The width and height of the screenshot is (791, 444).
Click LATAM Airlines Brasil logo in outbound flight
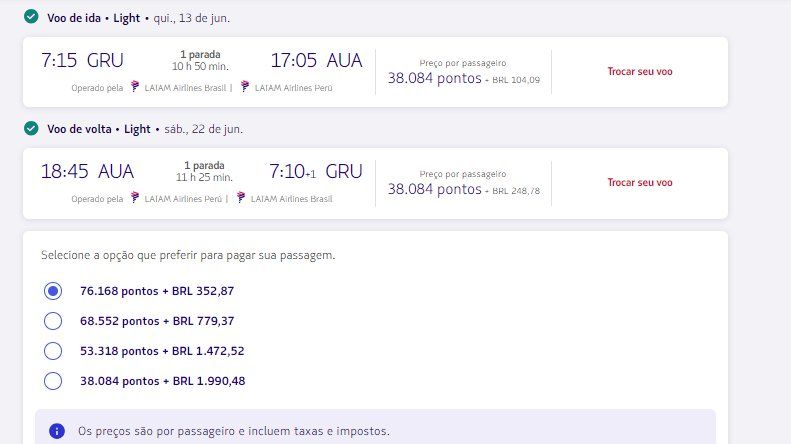pos(136,87)
